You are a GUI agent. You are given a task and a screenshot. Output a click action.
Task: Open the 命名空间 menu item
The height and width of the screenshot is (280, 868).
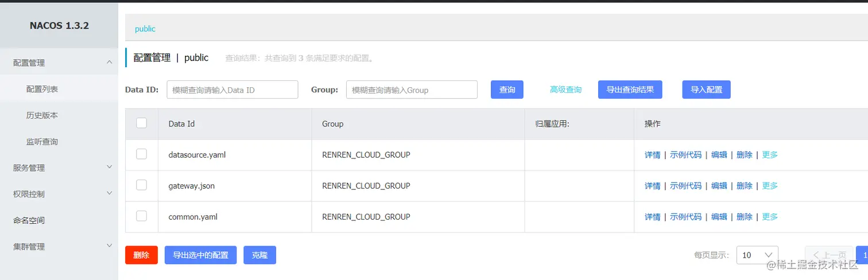pos(29,220)
